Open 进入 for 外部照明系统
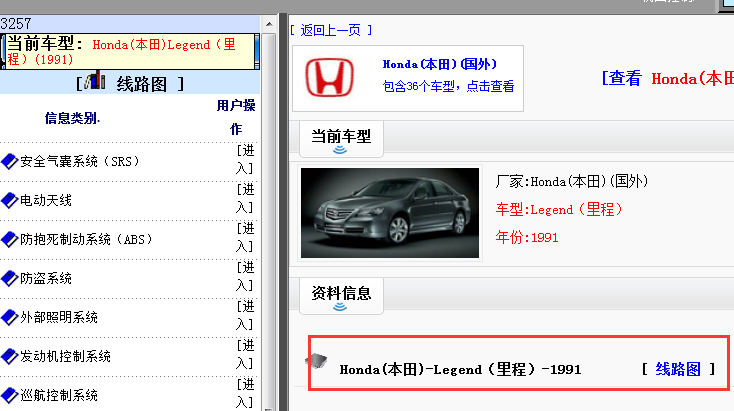734x411 pixels. pos(245,315)
